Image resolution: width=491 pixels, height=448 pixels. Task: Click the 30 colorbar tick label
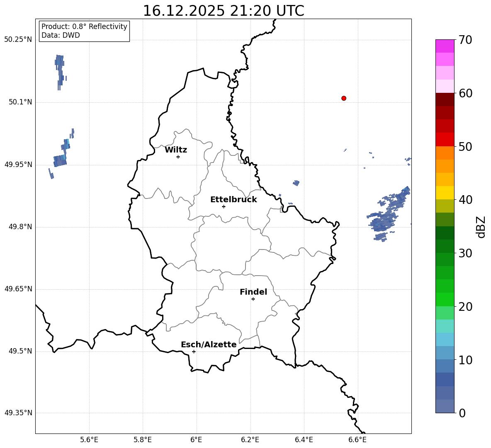(465, 253)
